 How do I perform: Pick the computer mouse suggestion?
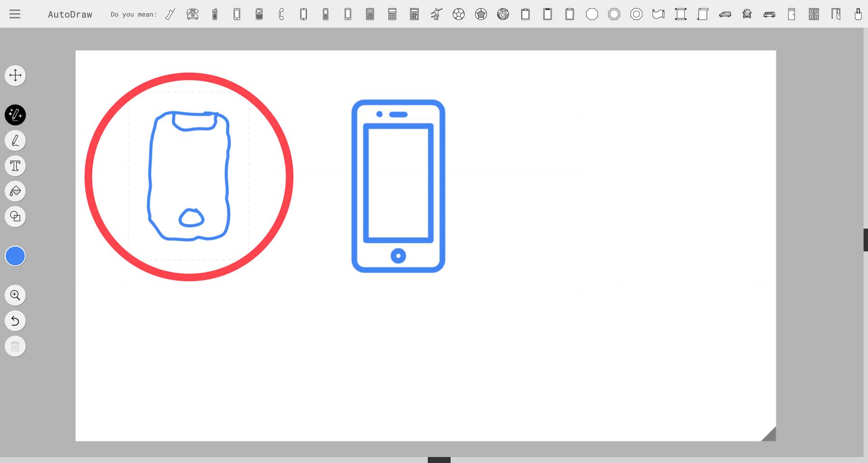coord(857,14)
